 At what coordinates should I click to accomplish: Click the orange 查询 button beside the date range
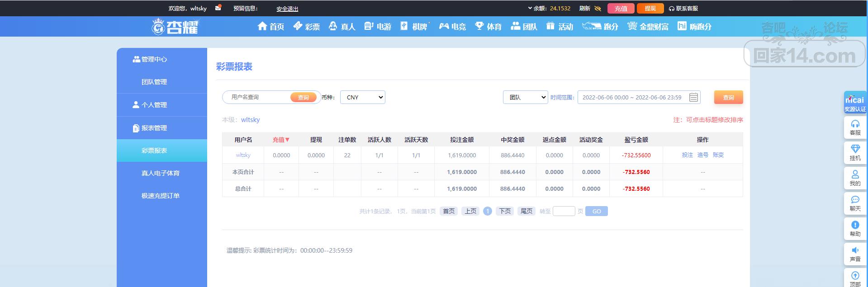click(728, 97)
